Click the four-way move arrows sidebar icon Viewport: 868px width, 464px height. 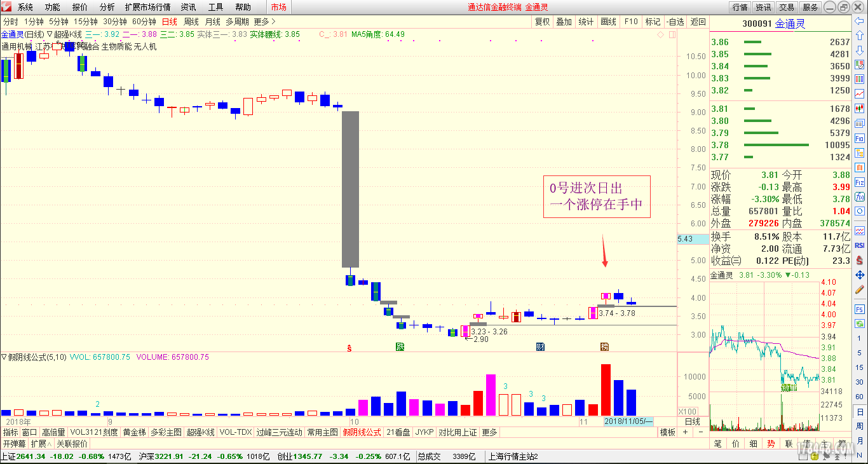[x=860, y=275]
